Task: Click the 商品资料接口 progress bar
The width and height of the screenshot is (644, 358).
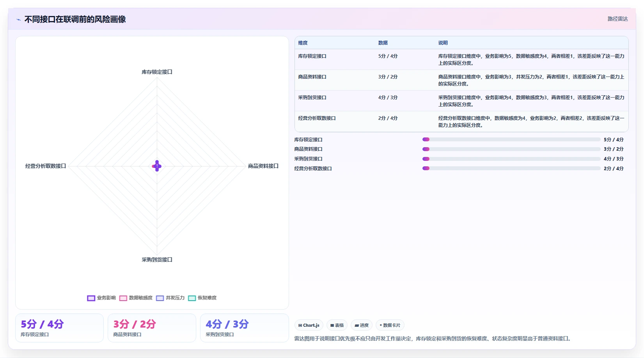Action: click(x=511, y=149)
